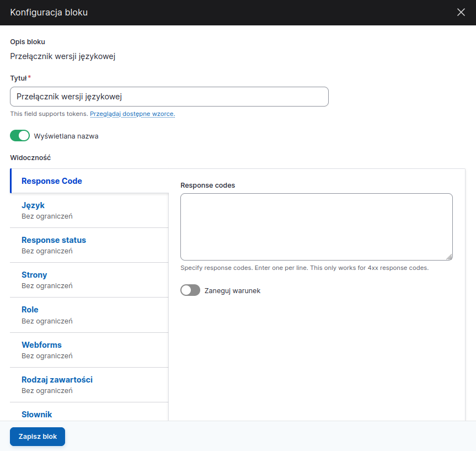Viewport: 476px width, 451px height.
Task: Switch to Rodzaj zawartości tab
Action: pyautogui.click(x=57, y=380)
